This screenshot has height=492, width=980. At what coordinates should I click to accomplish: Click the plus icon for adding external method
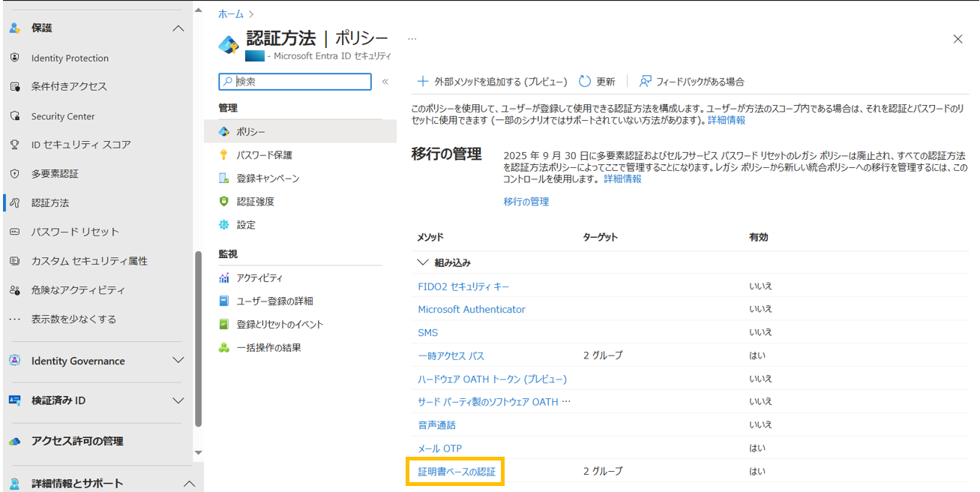(x=422, y=81)
